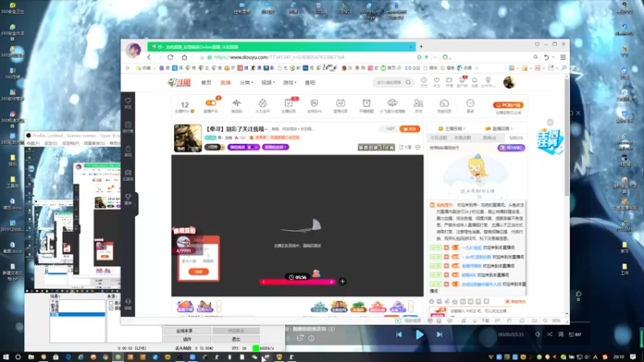Open the first menu in OBS window menu bar
Screen dimensions: 644x362
[x=33, y=143]
